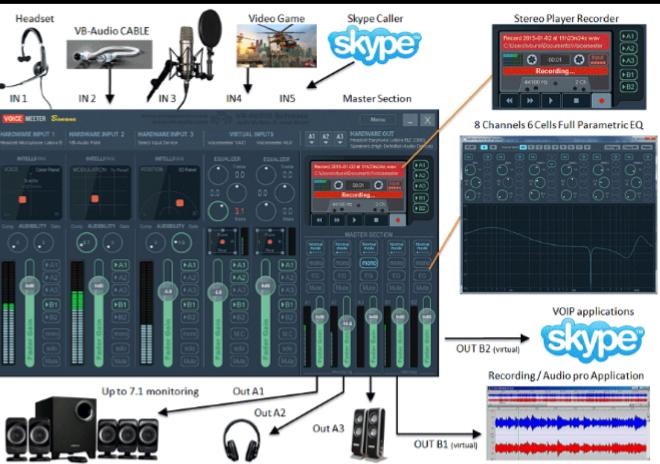
Task: Click rewind in the enlarged Stereo Player Recorder
Action: [509, 101]
